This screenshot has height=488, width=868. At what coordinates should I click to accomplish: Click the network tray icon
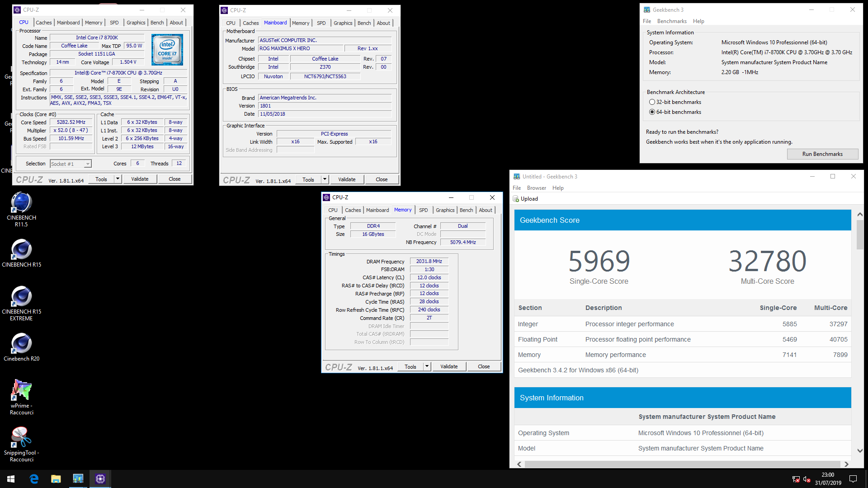[796, 479]
